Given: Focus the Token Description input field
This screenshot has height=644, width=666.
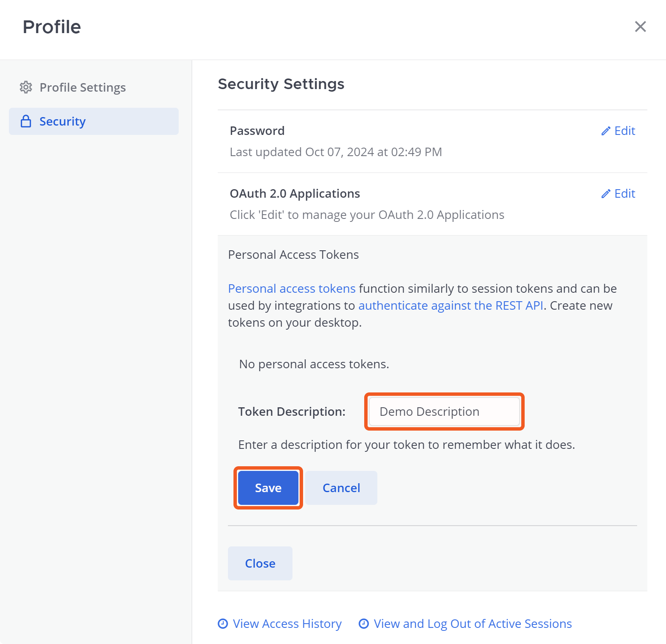Looking at the screenshot, I should coord(444,412).
